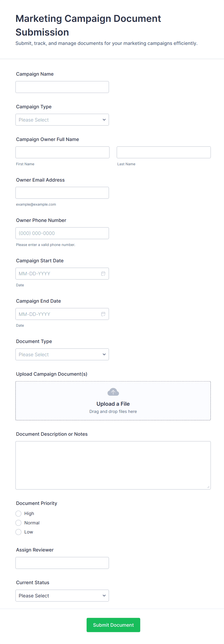This screenshot has width=224, height=644.
Task: Focus the Owner Email Address field
Action: pyautogui.click(x=62, y=193)
